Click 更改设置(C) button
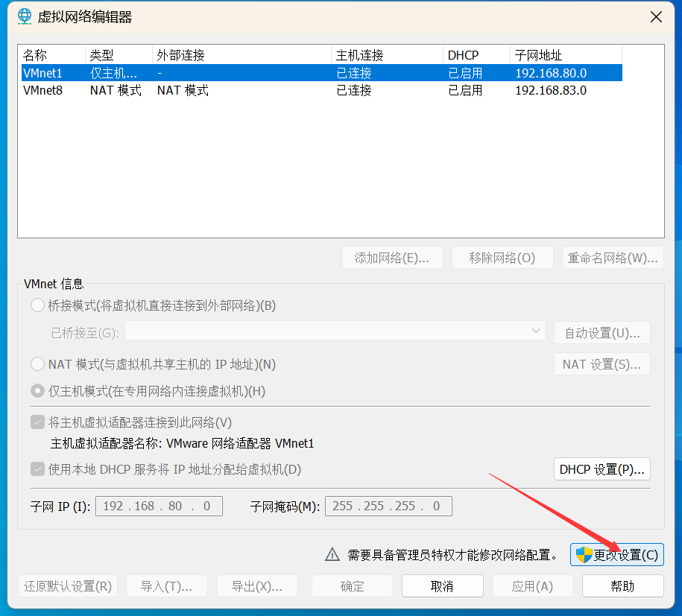Image resolution: width=682 pixels, height=616 pixels. tap(616, 555)
